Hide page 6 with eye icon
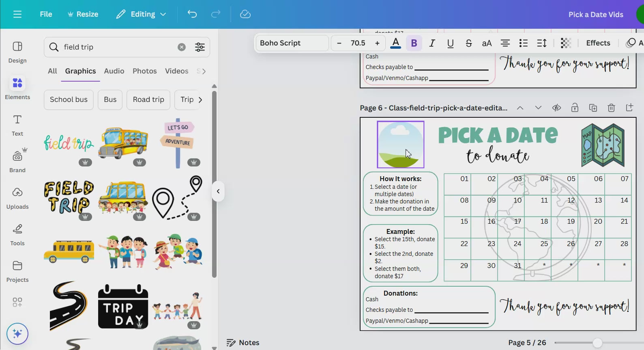The width and height of the screenshot is (644, 350). tap(556, 108)
